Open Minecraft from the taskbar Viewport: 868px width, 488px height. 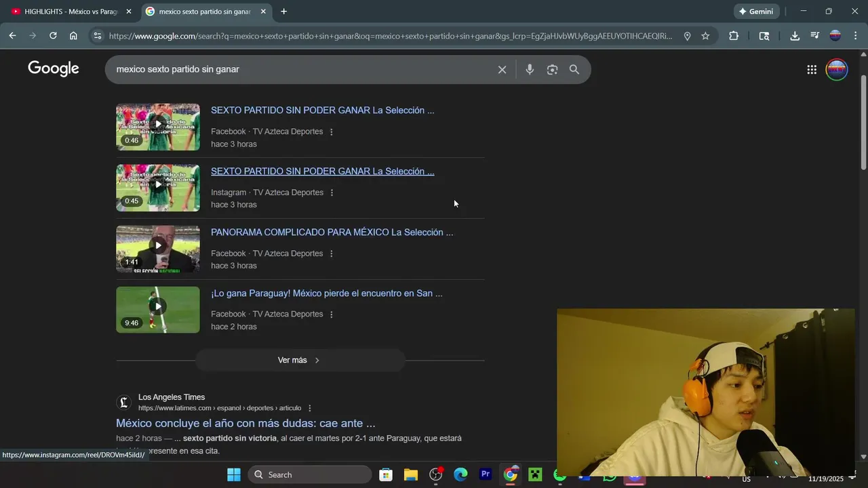[536, 474]
